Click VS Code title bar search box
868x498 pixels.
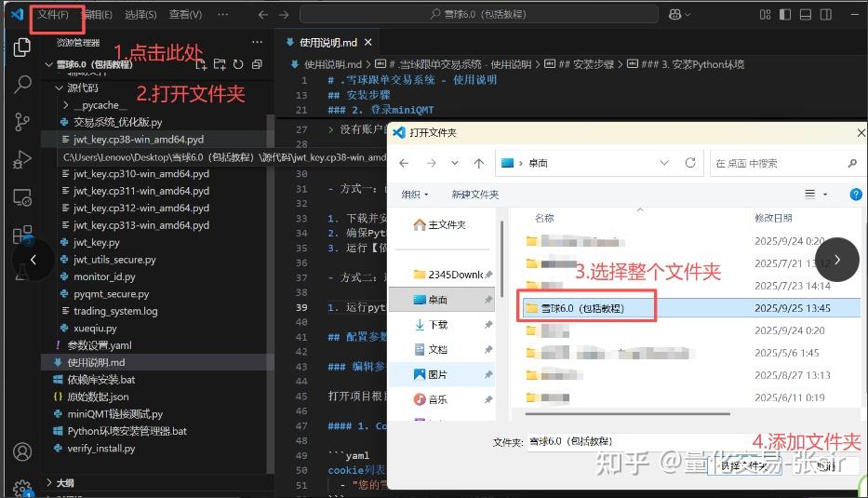pos(479,14)
